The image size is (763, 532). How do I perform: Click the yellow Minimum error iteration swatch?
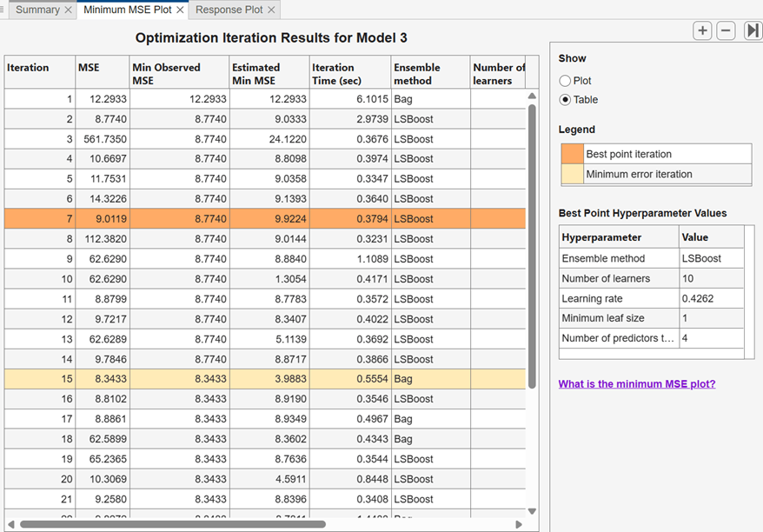click(572, 174)
